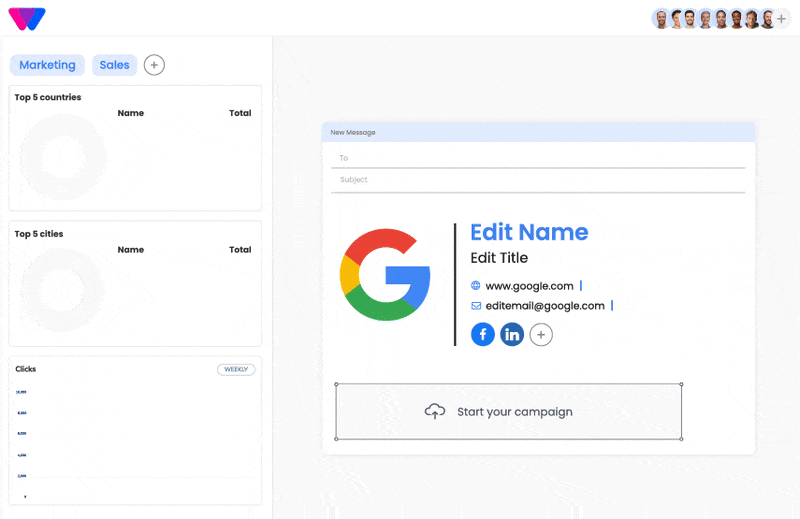Click the globe icon beside website
This screenshot has height=519, width=800.
tap(476, 286)
